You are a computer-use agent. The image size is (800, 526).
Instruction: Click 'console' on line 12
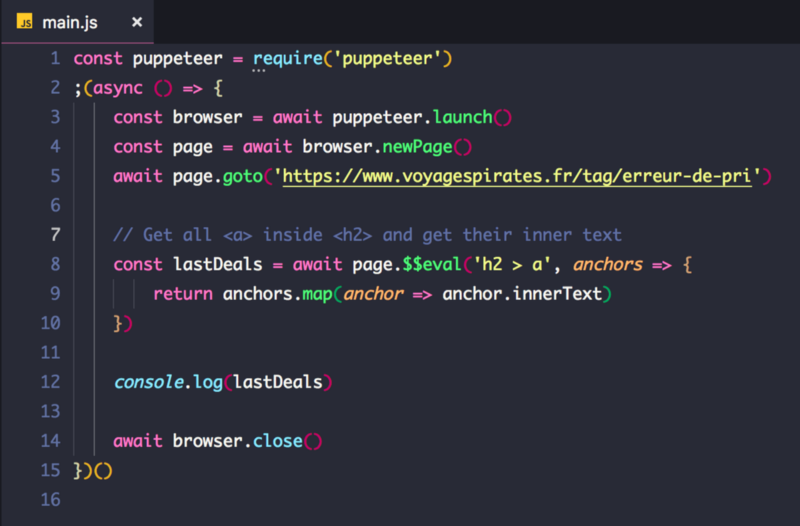(148, 382)
